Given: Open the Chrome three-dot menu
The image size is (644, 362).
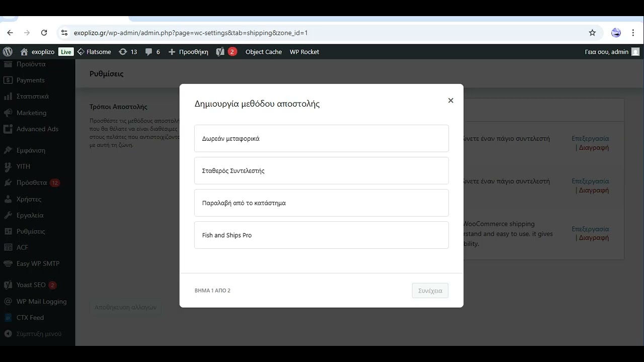Looking at the screenshot, I should point(632,33).
